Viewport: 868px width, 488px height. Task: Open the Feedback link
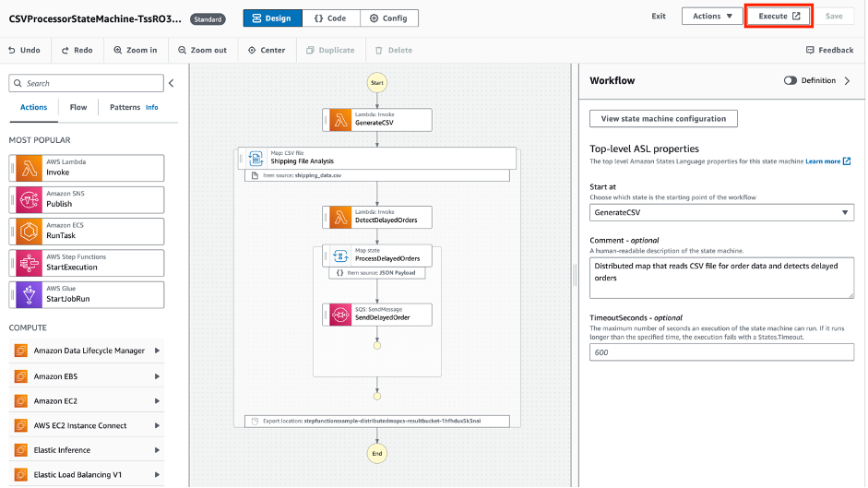coord(830,50)
